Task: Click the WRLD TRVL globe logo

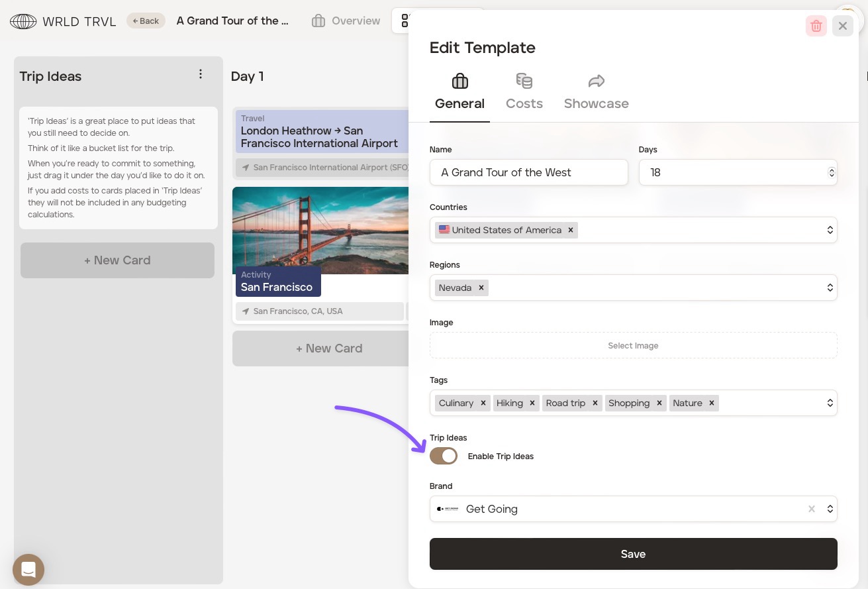Action: click(x=23, y=21)
